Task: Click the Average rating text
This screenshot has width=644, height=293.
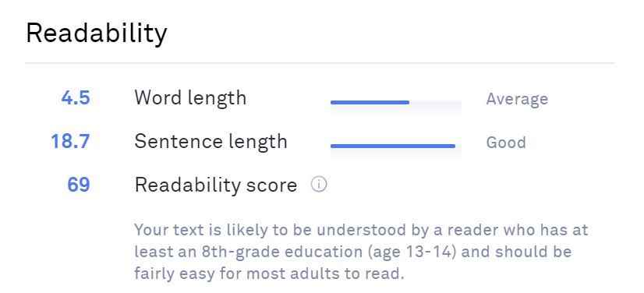Action: coord(517,99)
